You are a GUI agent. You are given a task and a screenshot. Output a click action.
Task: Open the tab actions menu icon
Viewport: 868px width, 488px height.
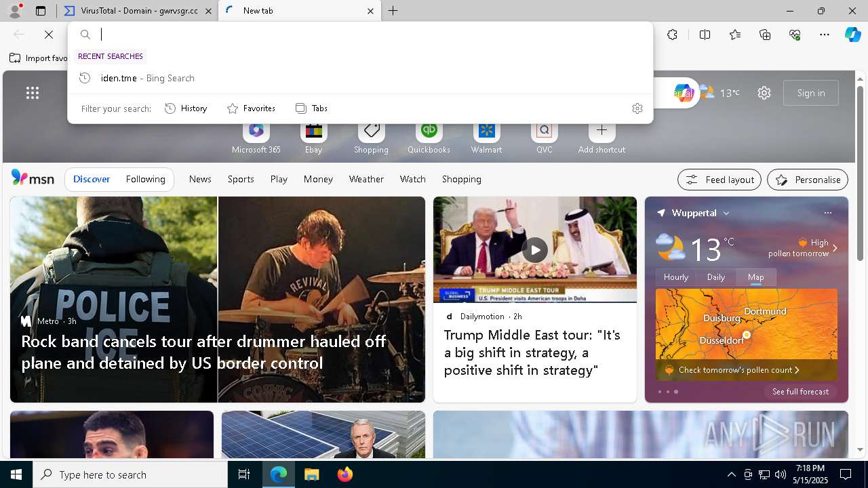tap(41, 11)
